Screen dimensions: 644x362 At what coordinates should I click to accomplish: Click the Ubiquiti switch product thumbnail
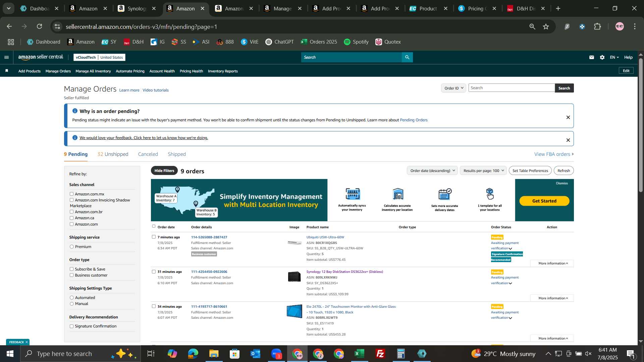(x=294, y=243)
